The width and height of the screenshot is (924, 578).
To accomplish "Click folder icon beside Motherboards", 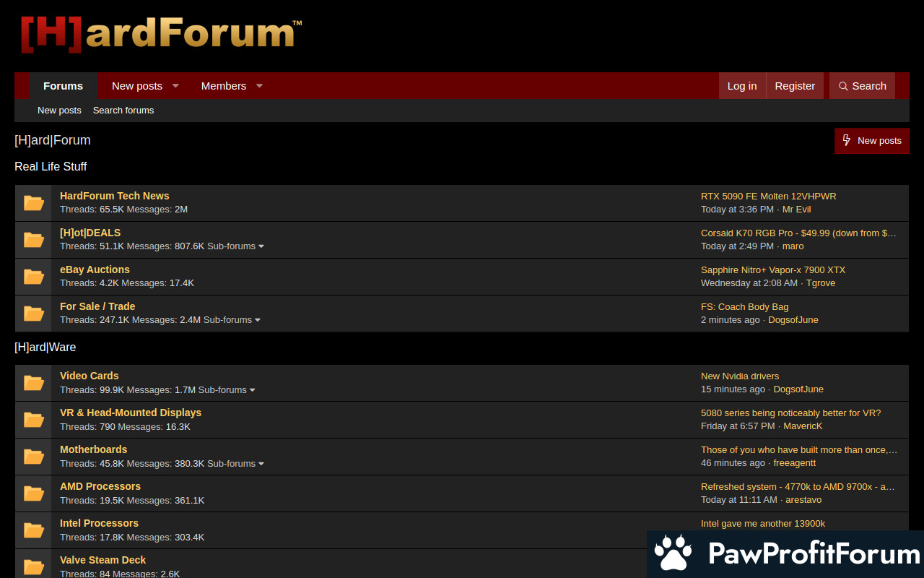I will (x=34, y=457).
